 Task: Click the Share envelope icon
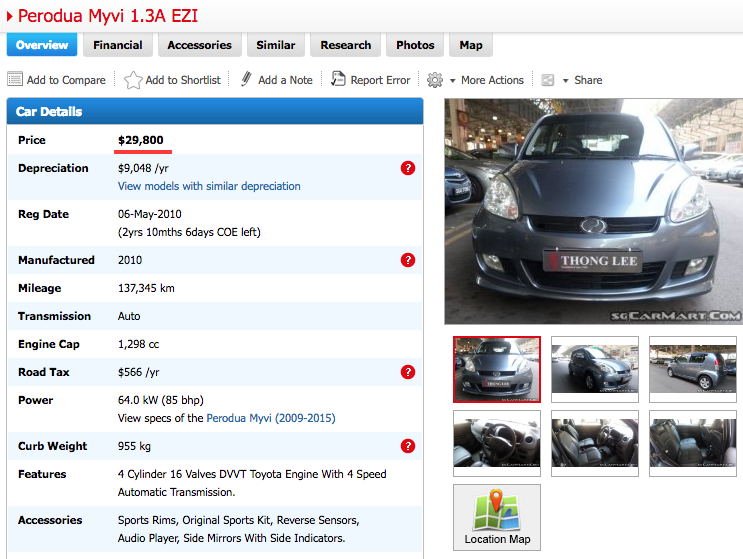click(x=548, y=80)
